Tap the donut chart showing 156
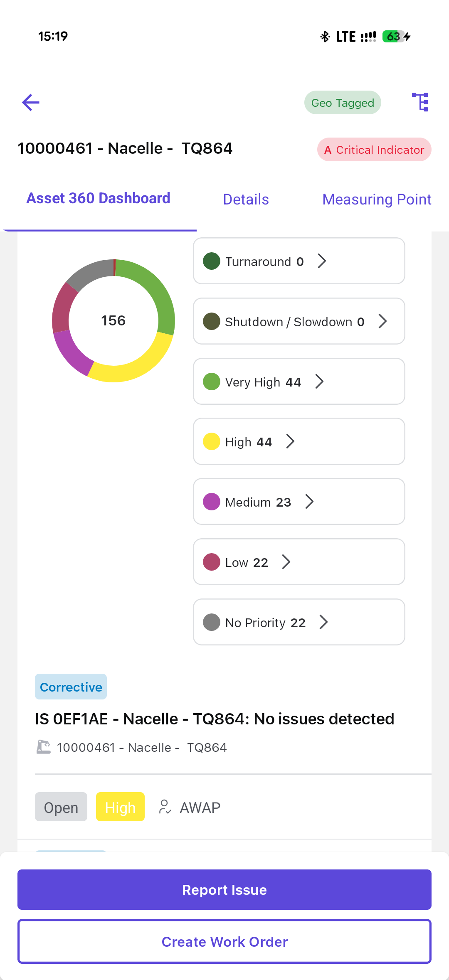This screenshot has width=449, height=980. coord(113,320)
